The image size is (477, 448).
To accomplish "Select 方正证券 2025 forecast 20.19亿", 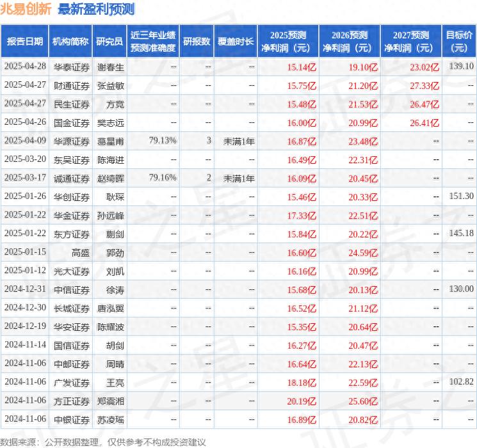I will [300, 401].
